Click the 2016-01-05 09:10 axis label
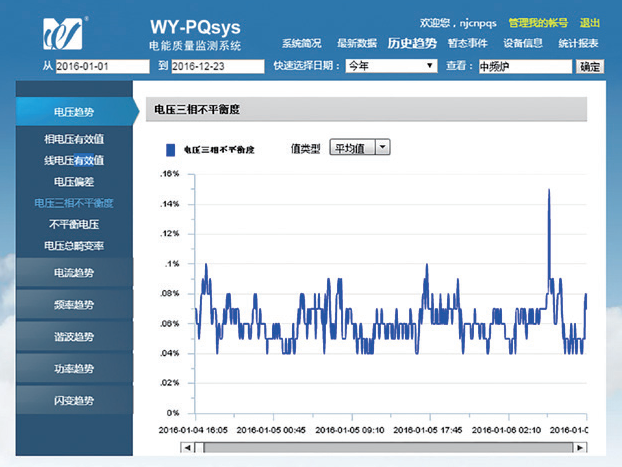Screen dimensions: 622x467 [350, 430]
